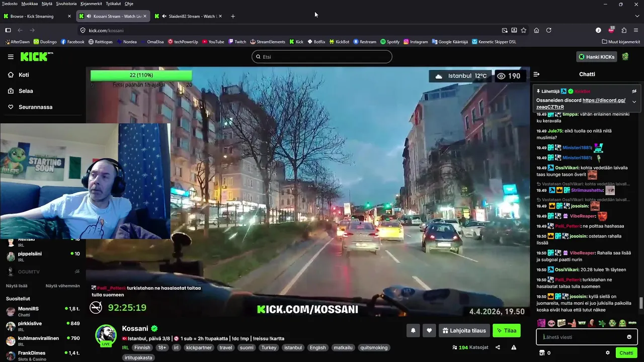Open the StreamElements bookmark

click(x=268, y=42)
